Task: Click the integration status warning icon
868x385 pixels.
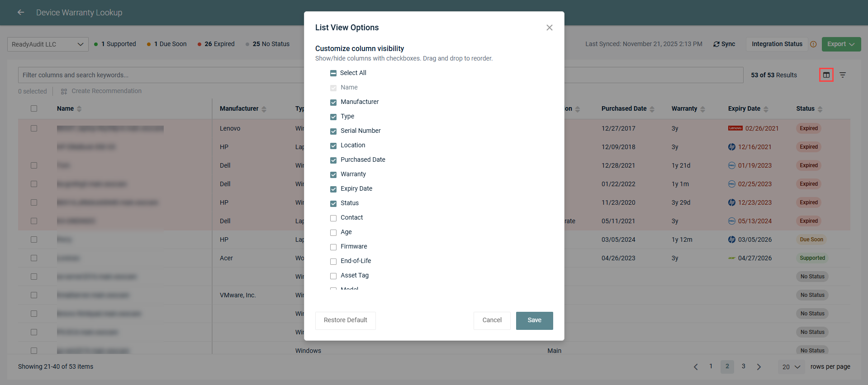Action: (x=813, y=44)
